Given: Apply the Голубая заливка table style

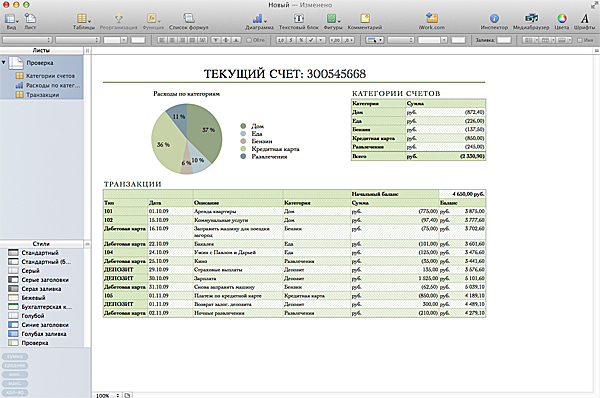Looking at the screenshot, I should click(44, 334).
